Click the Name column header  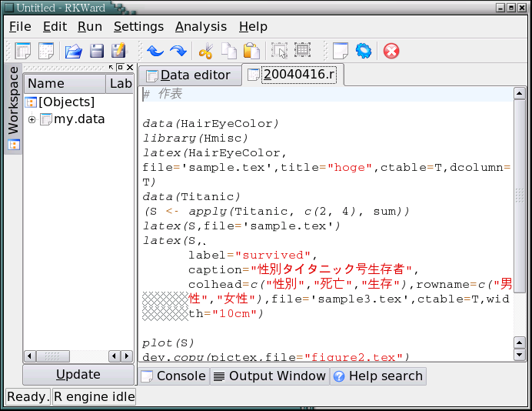tap(46, 84)
